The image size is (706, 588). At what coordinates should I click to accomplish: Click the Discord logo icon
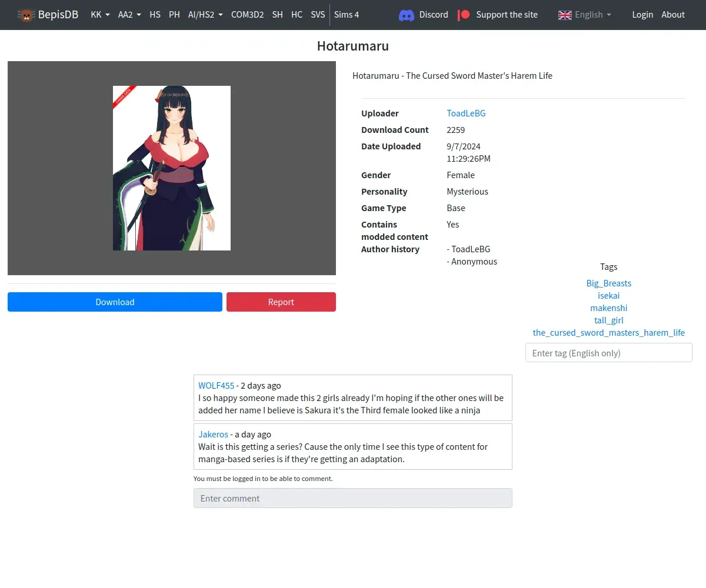point(407,15)
